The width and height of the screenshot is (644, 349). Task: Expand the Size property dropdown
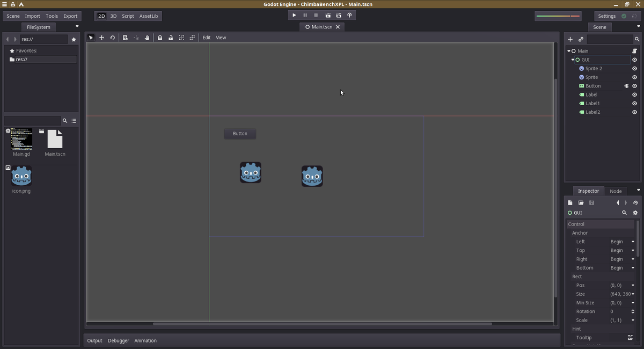pyautogui.click(x=633, y=294)
